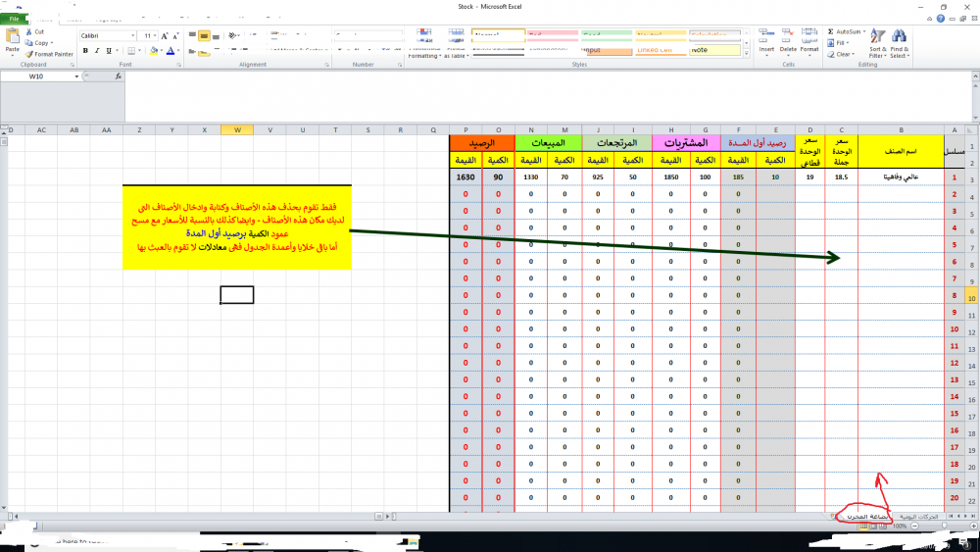The image size is (980, 552).
Task: Activate the Format Painter brush
Action: tap(49, 54)
